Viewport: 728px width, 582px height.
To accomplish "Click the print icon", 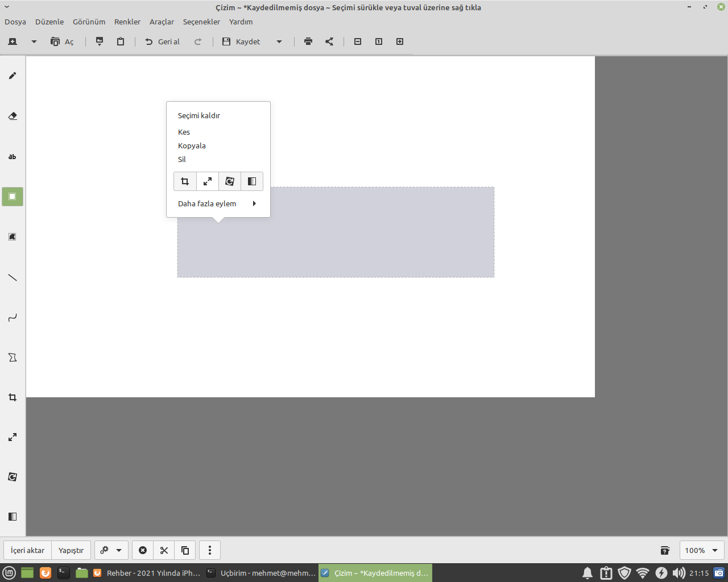I will pos(308,41).
